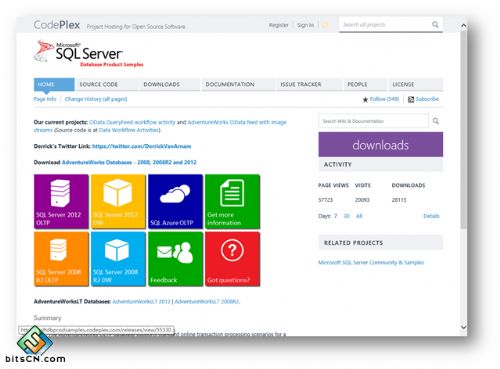500x369 pixels.
Task: Open Derrick's Twitter link
Action: coord(142,146)
